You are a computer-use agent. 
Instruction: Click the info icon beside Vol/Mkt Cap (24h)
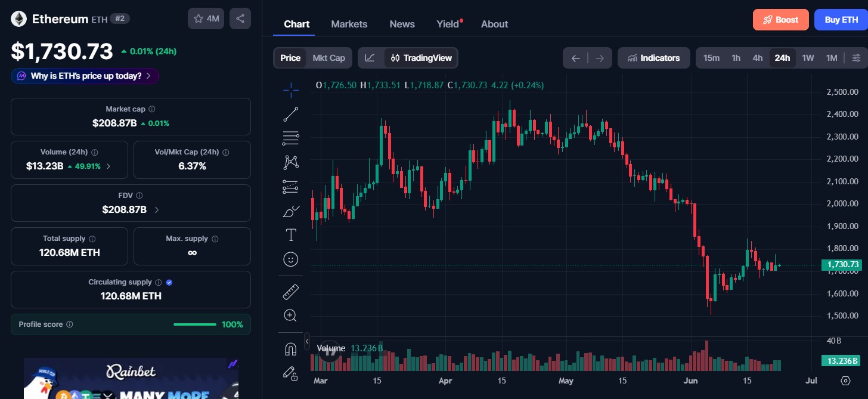click(x=226, y=152)
